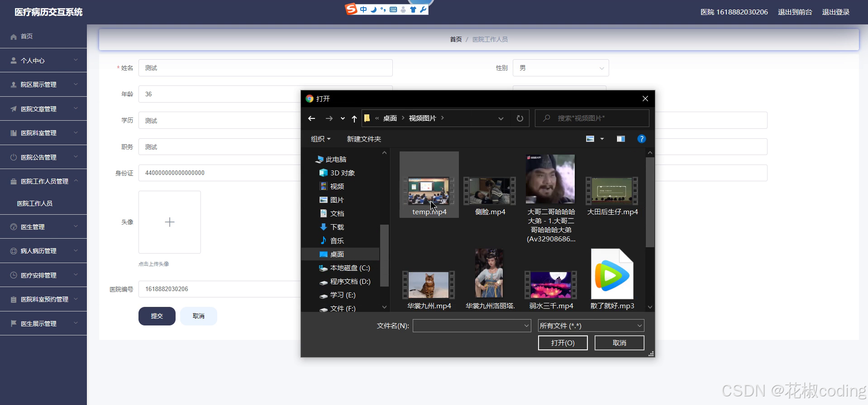The width and height of the screenshot is (868, 405).
Task: Click the keyboard icon on IME toolbar
Action: tap(393, 9)
